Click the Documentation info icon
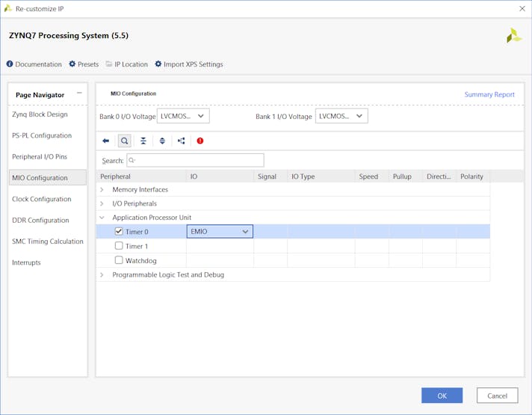The height and width of the screenshot is (415, 532). pyautogui.click(x=10, y=64)
